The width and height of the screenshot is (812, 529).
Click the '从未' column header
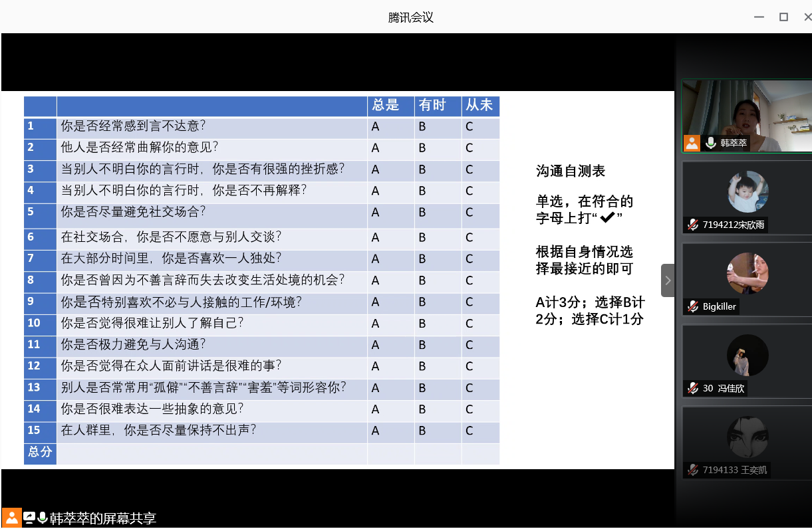[481, 106]
